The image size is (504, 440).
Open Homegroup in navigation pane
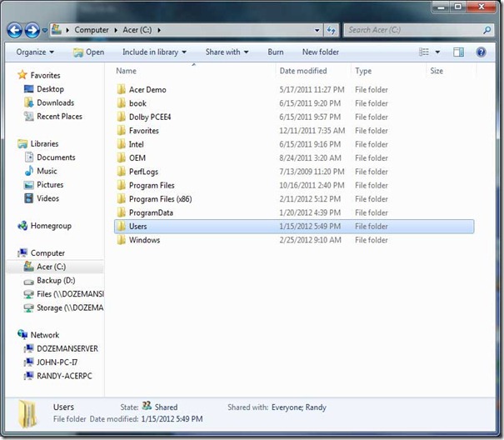pos(51,226)
